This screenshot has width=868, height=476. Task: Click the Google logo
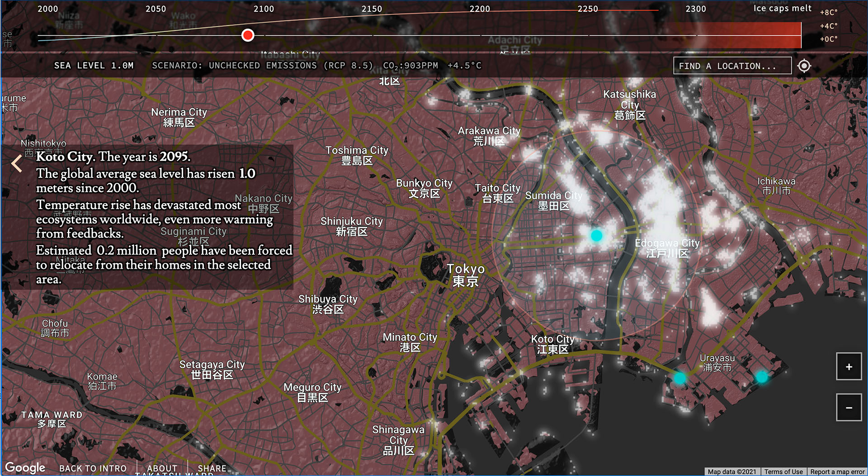pyautogui.click(x=25, y=467)
